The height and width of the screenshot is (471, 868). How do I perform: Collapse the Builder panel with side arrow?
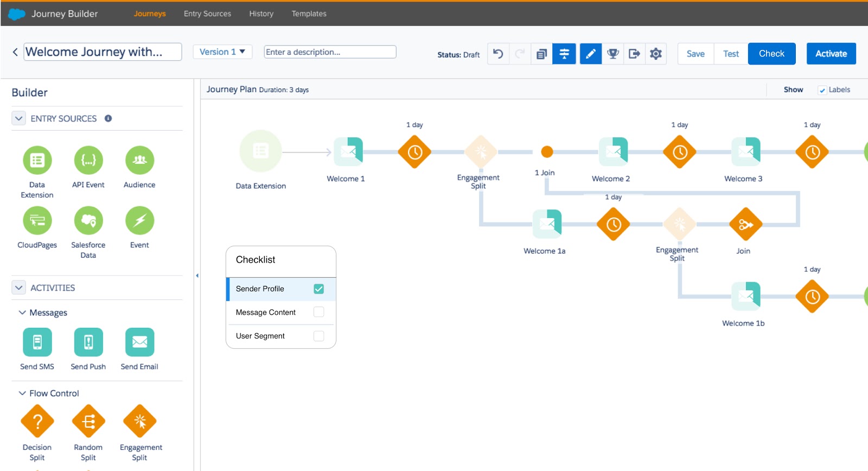point(197,276)
